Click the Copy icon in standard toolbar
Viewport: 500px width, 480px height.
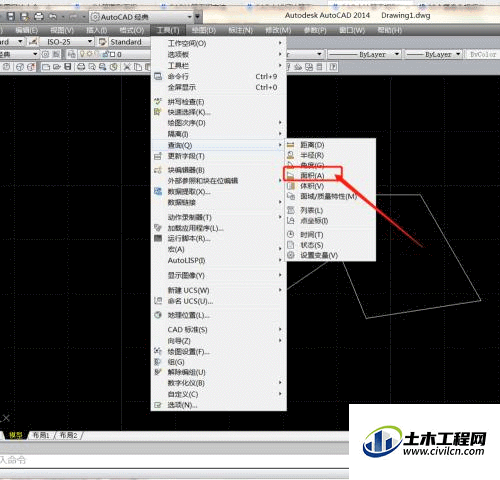[137, 67]
